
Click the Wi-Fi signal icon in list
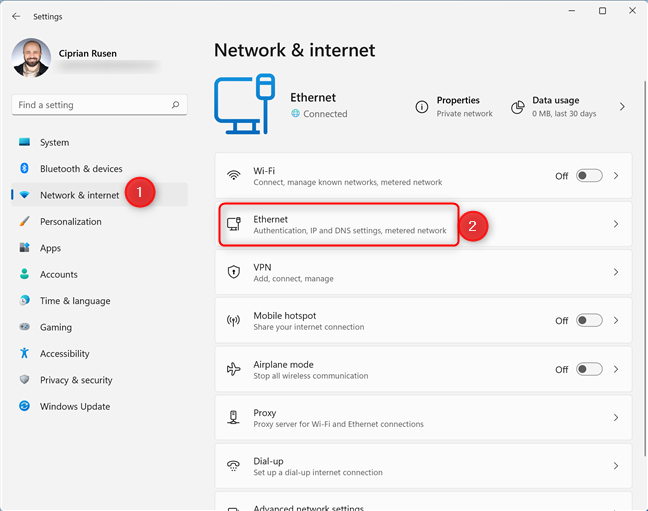point(233,175)
